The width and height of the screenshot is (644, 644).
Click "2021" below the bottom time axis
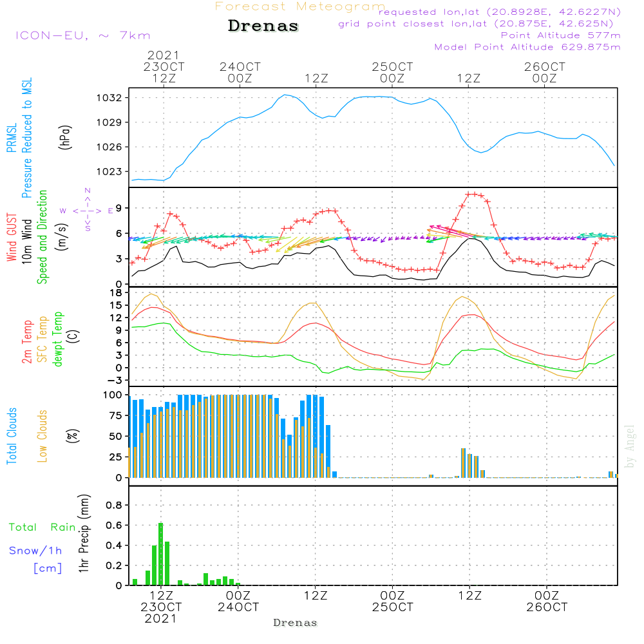160,618
